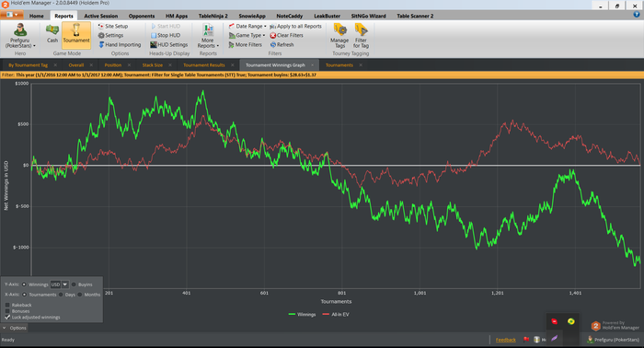644x348 pixels.
Task: Select Buyins radio for Y-Axis
Action: [74, 284]
